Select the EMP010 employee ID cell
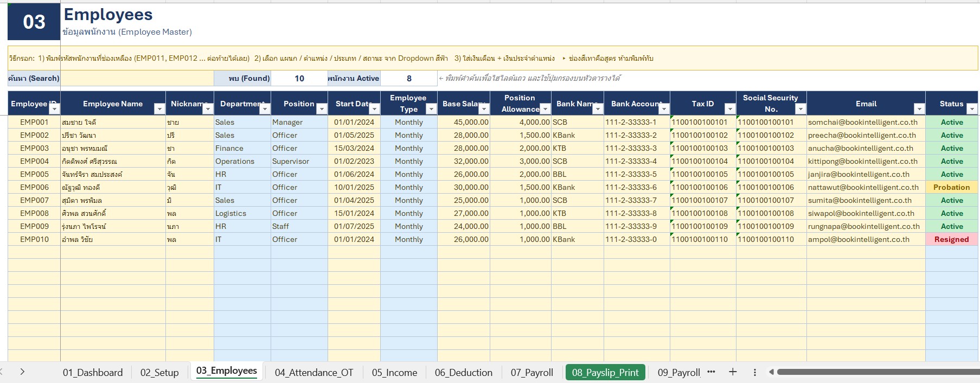This screenshot has height=383, width=980. [x=34, y=239]
